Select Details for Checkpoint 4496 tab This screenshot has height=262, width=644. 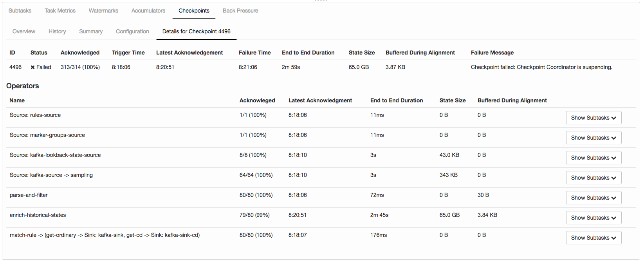[197, 31]
